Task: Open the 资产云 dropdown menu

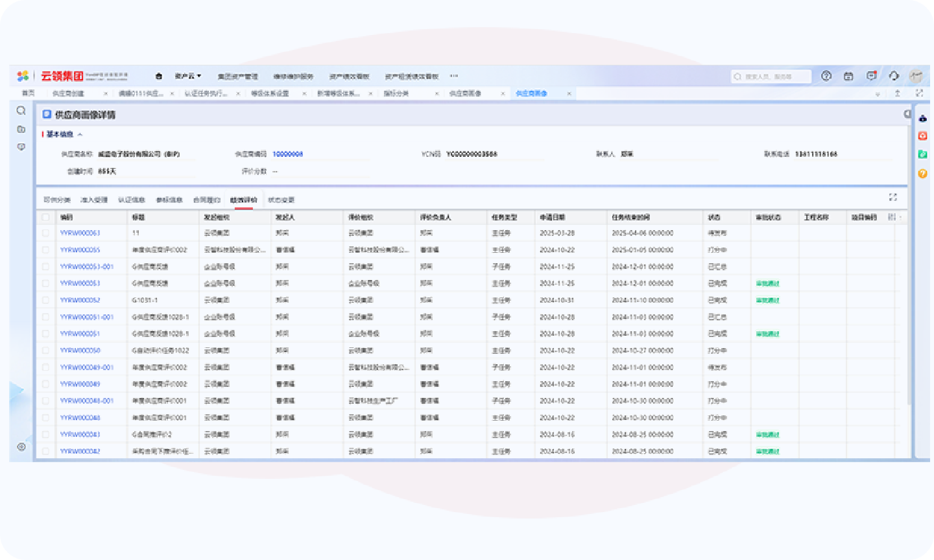Action: tap(187, 76)
